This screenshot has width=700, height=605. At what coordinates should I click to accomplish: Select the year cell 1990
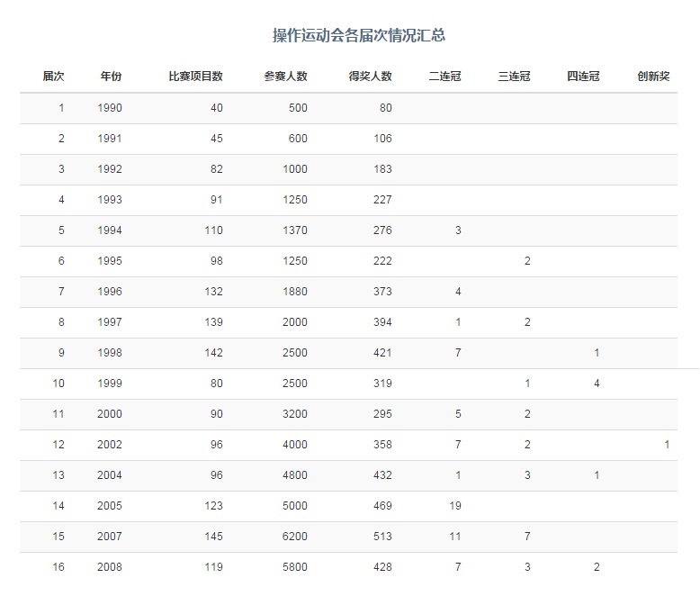point(110,108)
